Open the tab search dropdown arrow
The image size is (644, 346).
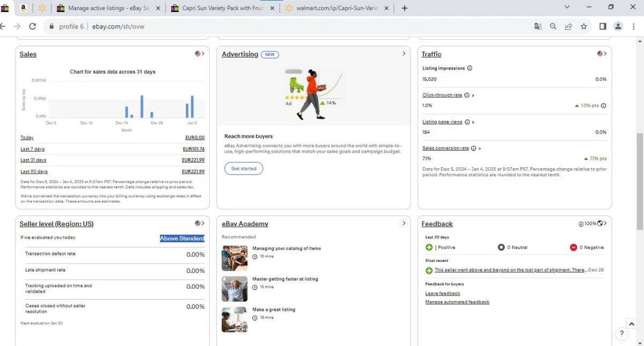[x=567, y=8]
